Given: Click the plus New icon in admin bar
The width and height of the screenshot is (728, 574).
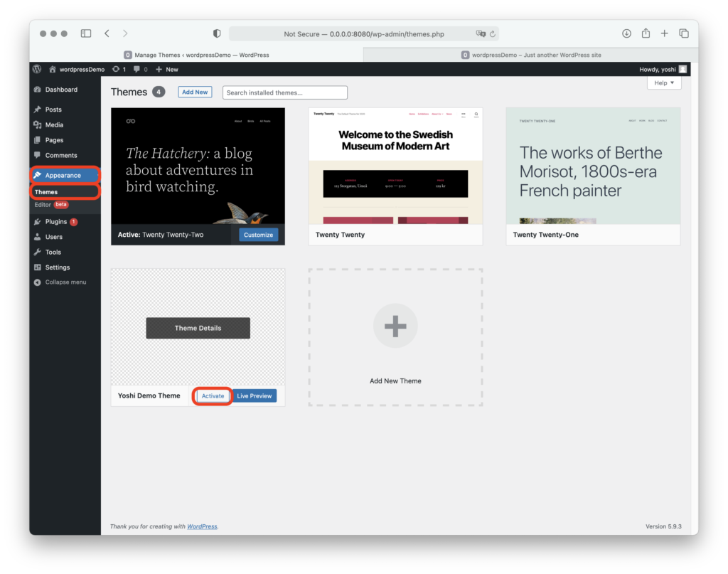Looking at the screenshot, I should pos(159,69).
